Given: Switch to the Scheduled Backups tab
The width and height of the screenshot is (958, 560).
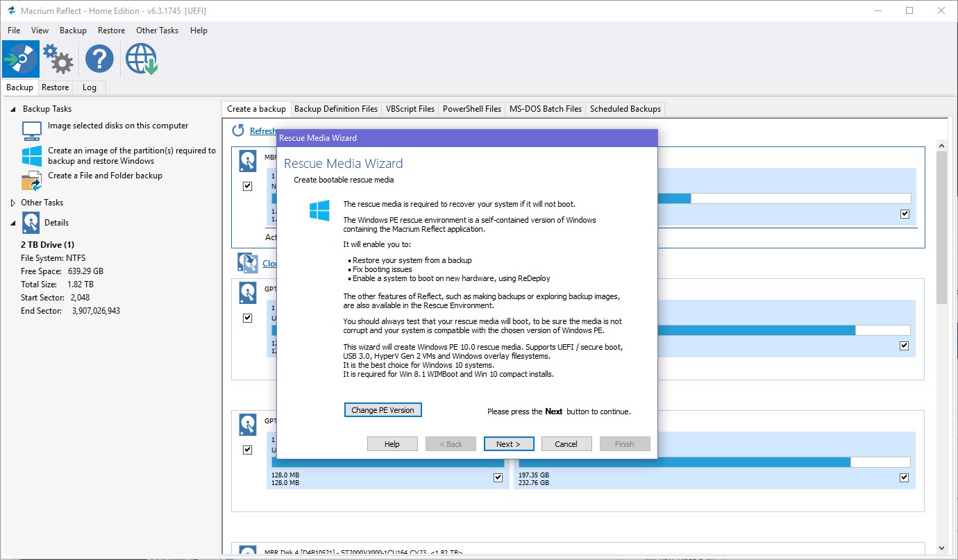Looking at the screenshot, I should pyautogui.click(x=625, y=109).
